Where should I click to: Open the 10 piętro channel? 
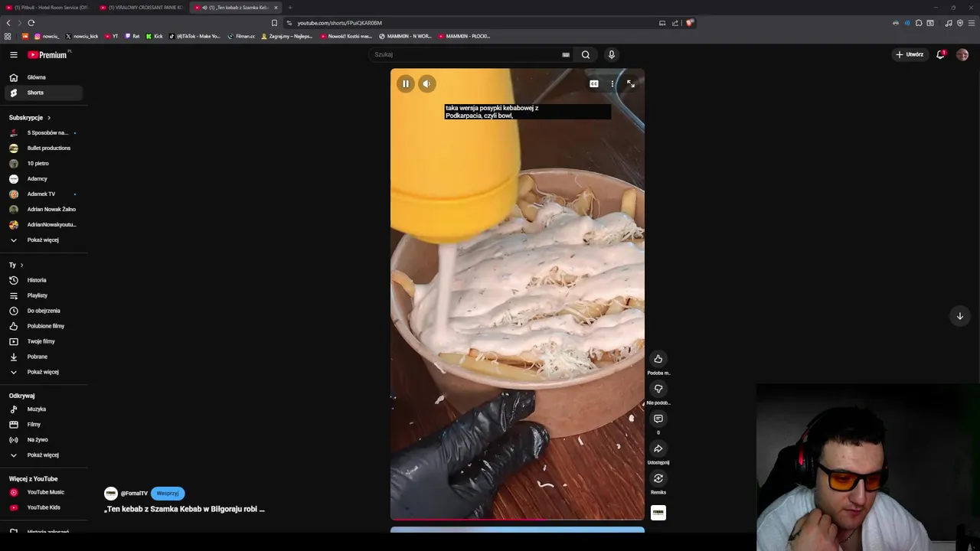[x=44, y=164]
